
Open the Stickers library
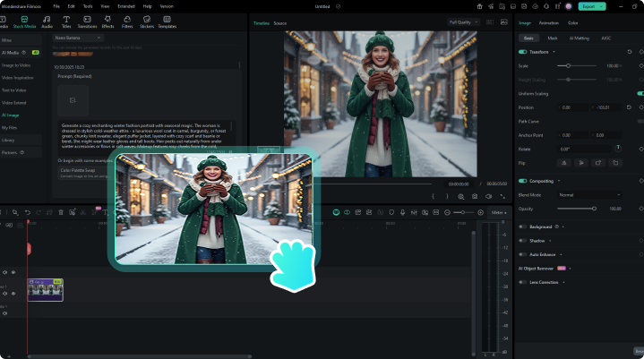(147, 22)
